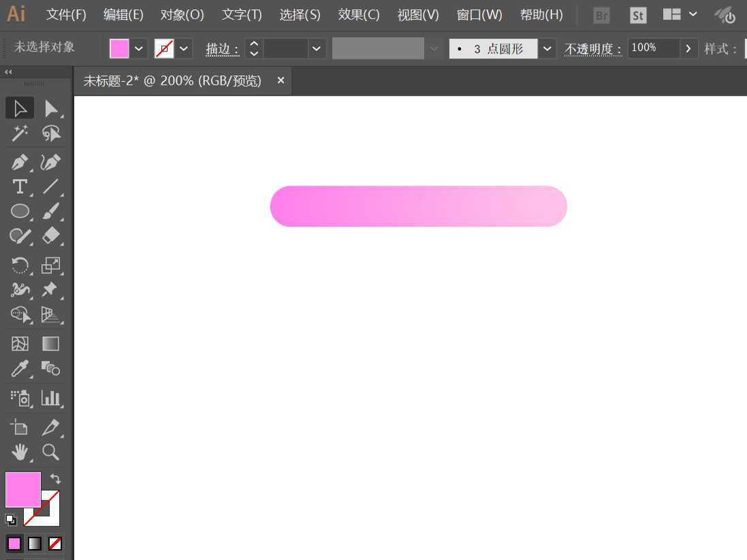Toggle fill to None at toolbar bottom
This screenshot has height=560, width=747.
click(54, 543)
